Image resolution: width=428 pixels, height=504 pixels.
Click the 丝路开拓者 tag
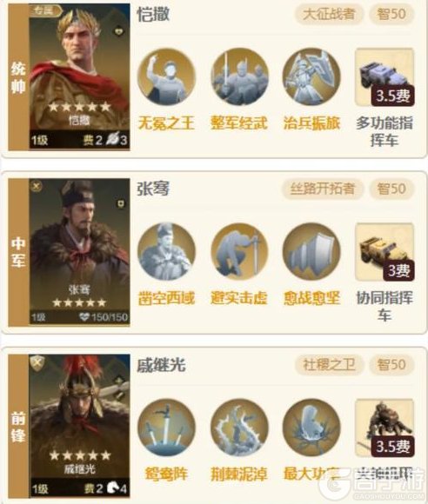[x=323, y=189]
